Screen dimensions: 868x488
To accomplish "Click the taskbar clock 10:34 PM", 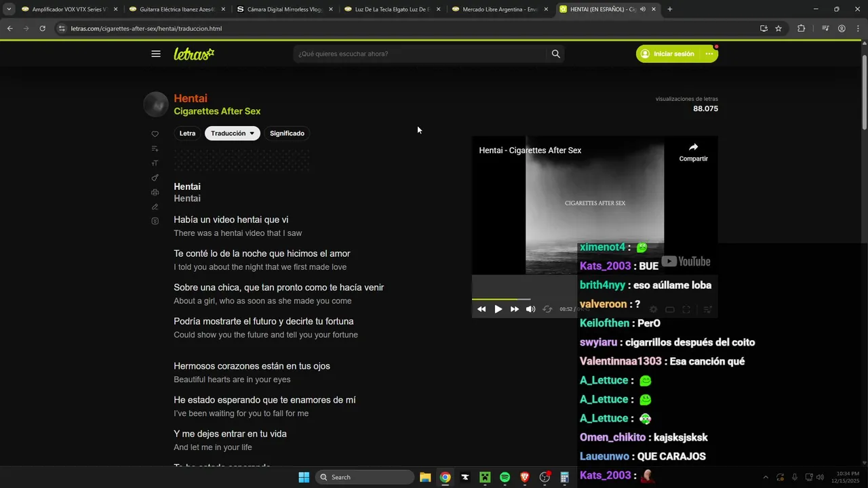I will click(x=848, y=477).
